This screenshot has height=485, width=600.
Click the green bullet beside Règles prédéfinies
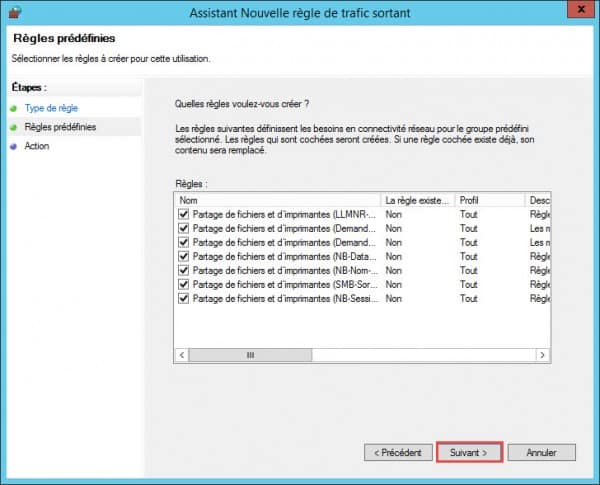13,127
